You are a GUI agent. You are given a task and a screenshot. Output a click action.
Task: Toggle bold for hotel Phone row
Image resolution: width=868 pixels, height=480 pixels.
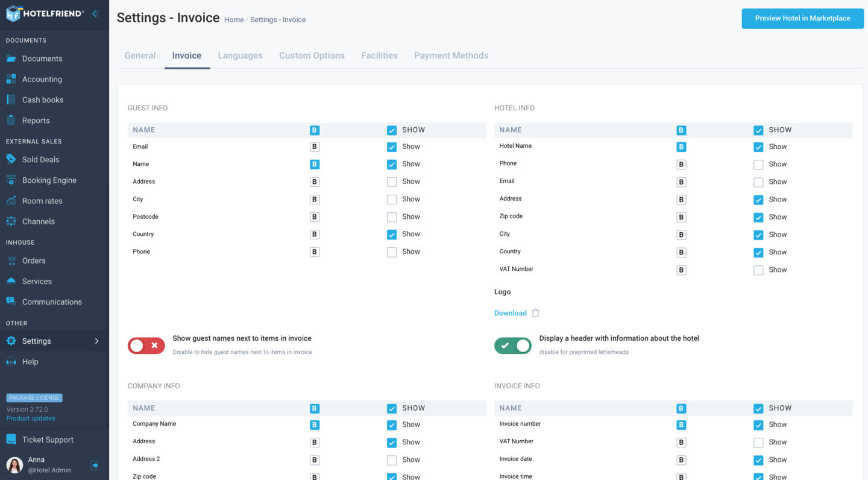point(681,164)
